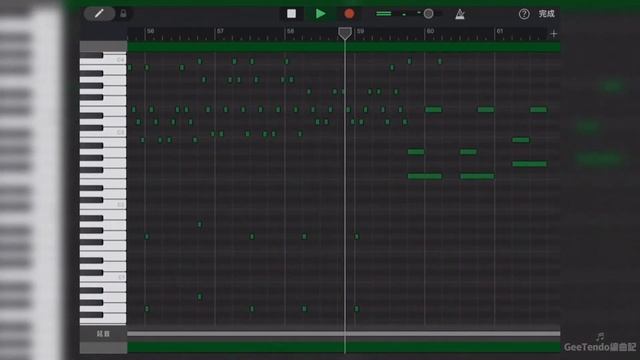Start recording with the red record button

pyautogui.click(x=349, y=14)
